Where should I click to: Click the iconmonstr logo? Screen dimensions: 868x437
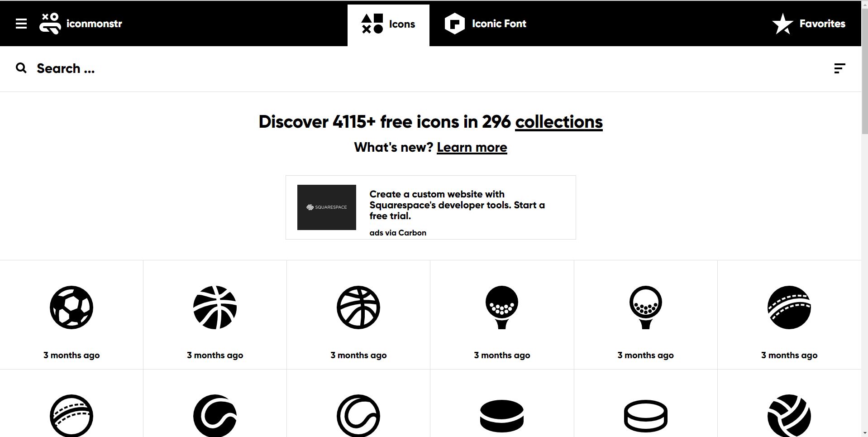coord(81,24)
